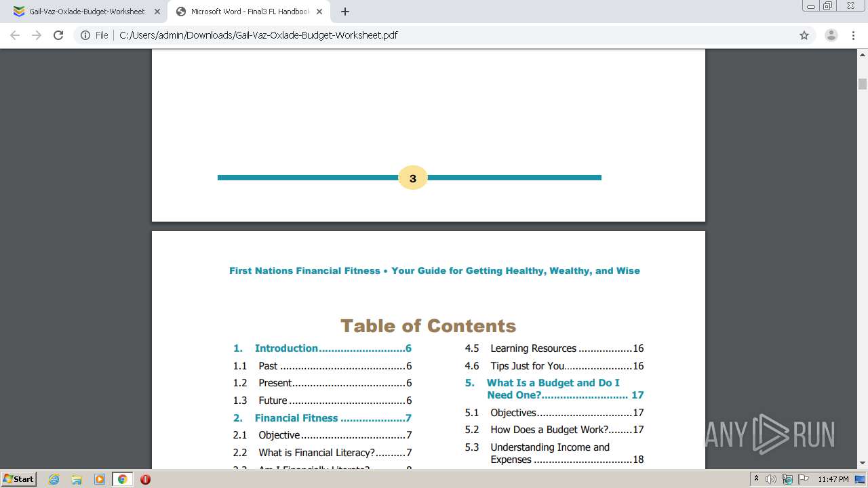Open a new browser tab
This screenshot has height=488, width=868.
345,12
